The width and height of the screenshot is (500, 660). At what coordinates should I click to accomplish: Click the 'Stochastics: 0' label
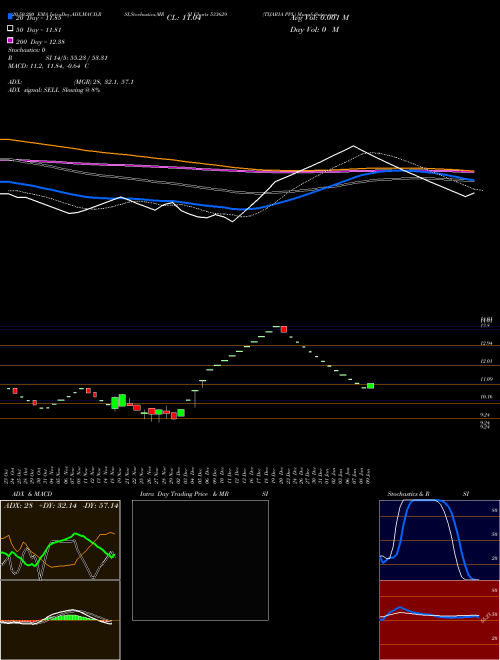(27, 50)
